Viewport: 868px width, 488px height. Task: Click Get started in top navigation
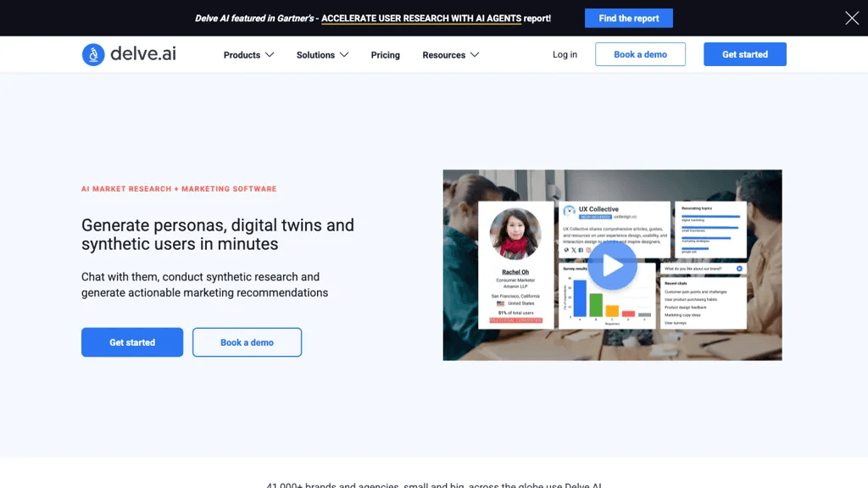click(x=745, y=54)
